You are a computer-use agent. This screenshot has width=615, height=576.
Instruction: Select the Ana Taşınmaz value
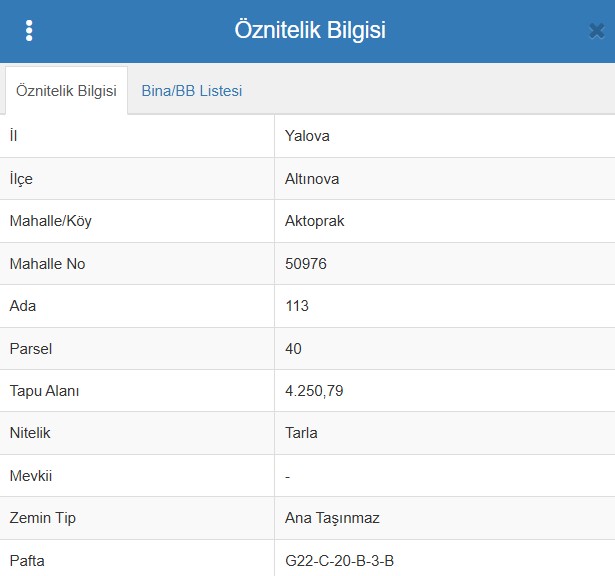tap(332, 518)
